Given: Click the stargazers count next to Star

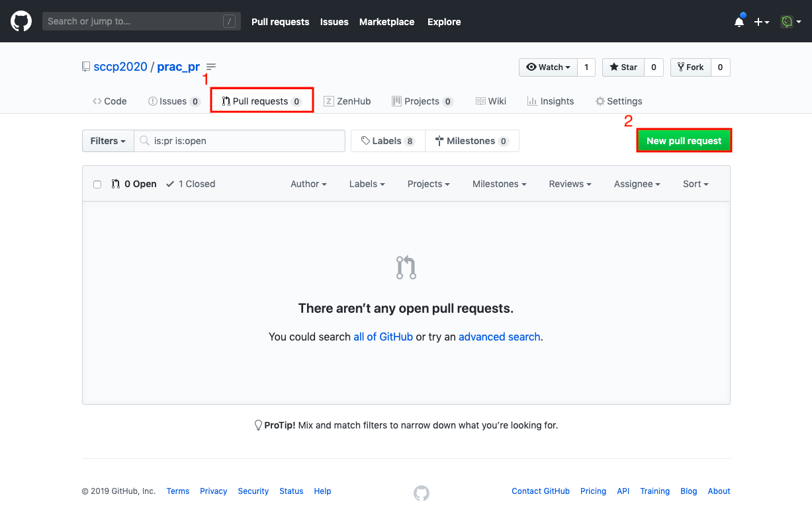Looking at the screenshot, I should 654,67.
